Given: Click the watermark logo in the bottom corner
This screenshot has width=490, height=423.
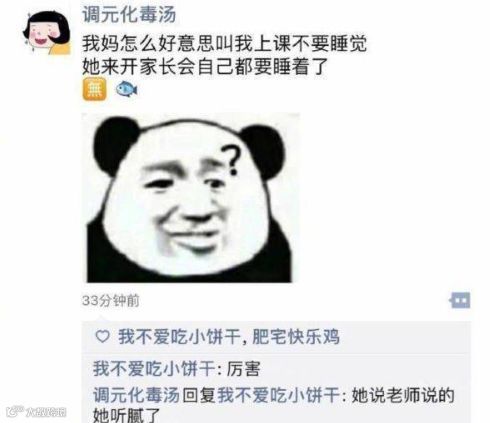Looking at the screenshot, I should pyautogui.click(x=37, y=411).
